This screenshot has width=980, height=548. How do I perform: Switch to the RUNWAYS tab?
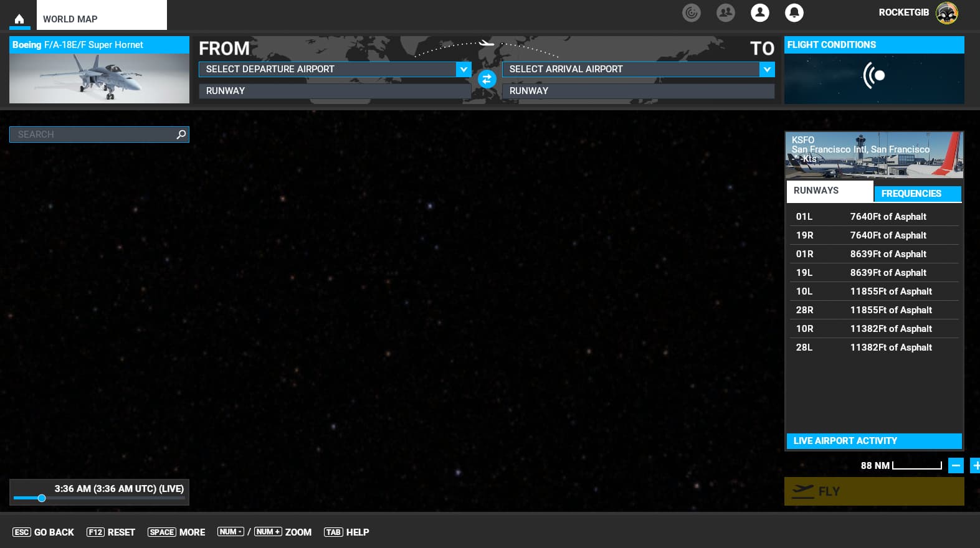pos(830,191)
